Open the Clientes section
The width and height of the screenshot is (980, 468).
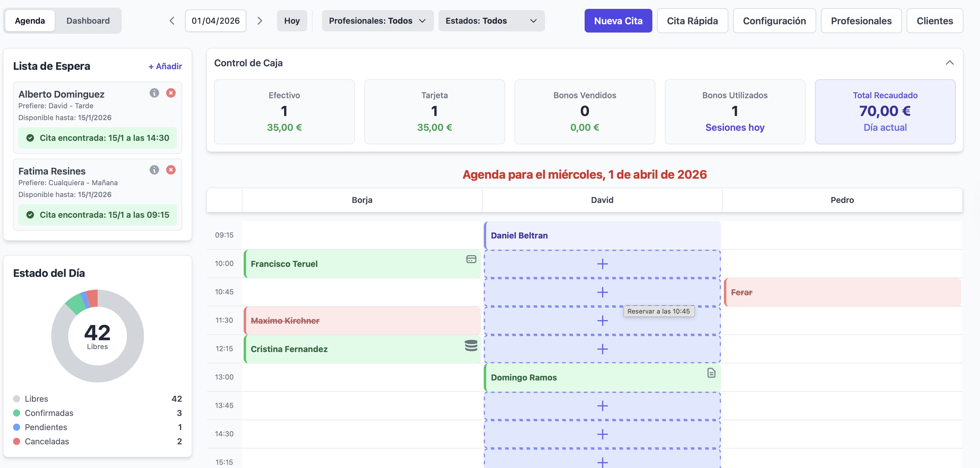[934, 20]
